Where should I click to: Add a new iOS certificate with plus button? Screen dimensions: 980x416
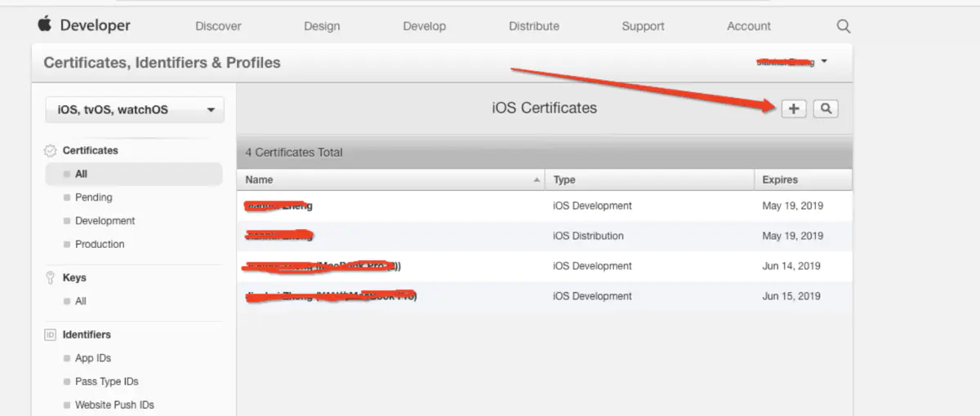pos(793,108)
